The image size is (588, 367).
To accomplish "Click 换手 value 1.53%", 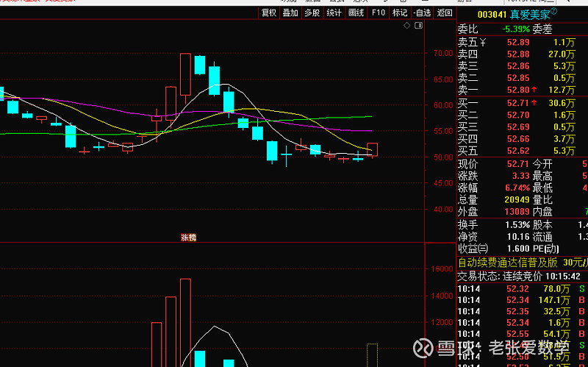I will click(x=517, y=225).
